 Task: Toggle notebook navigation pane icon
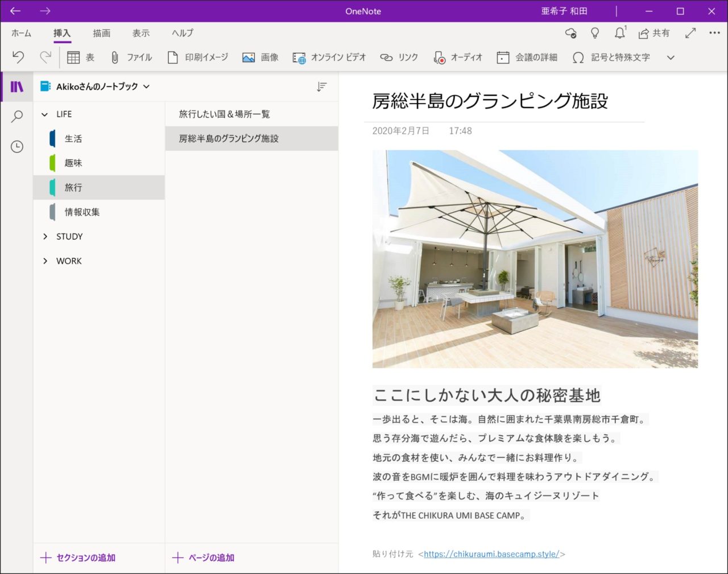(x=17, y=86)
